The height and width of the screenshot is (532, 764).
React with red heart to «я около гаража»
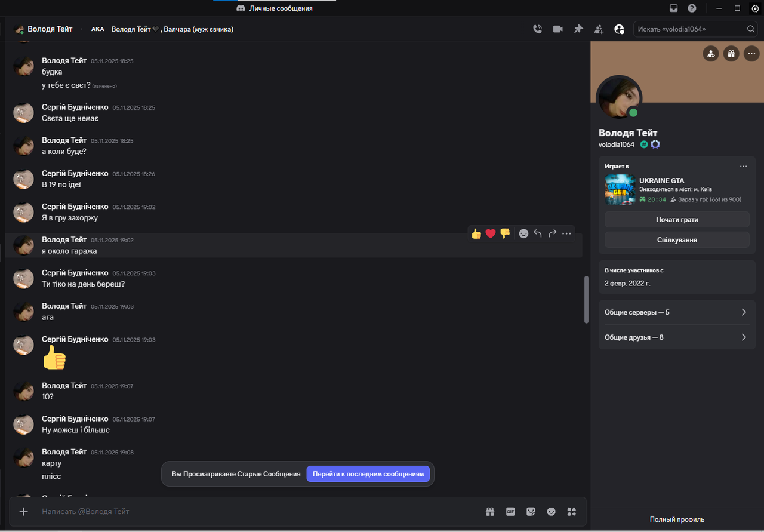pos(491,233)
